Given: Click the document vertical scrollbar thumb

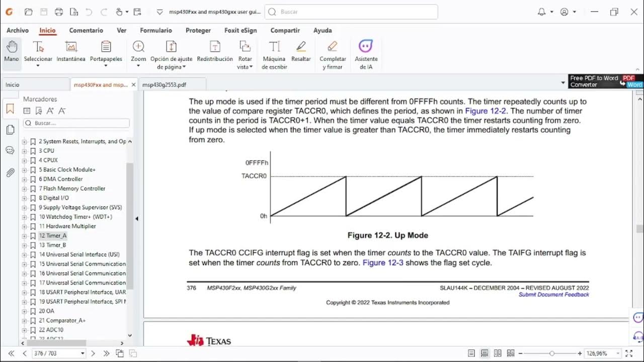Looking at the screenshot, I should (639, 229).
